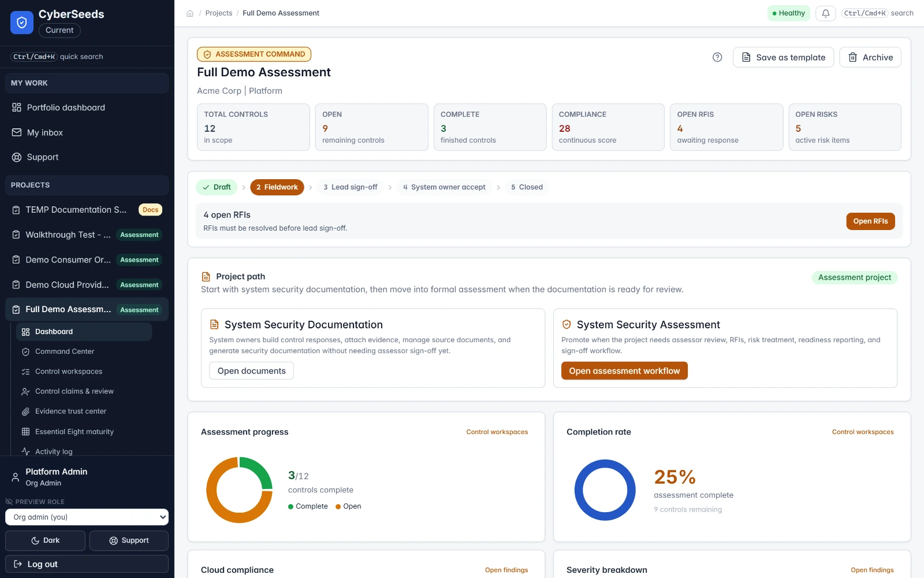
Task: Click the top bar search field
Action: coord(877,13)
